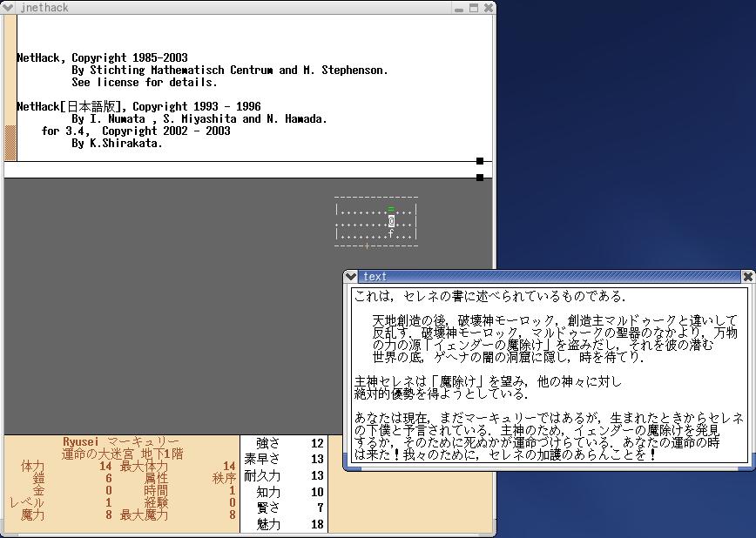Click the @ player character on map
Screen dimensions: 756x538
click(x=391, y=221)
